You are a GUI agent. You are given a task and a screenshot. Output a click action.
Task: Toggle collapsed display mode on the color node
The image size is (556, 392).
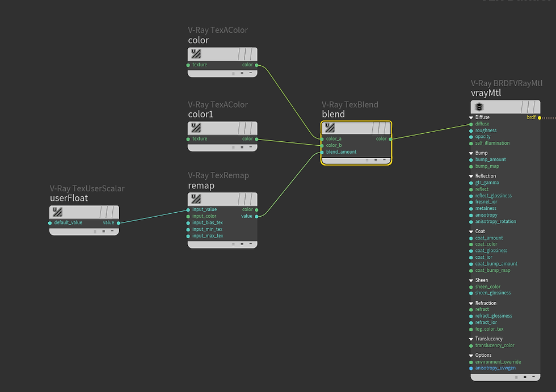click(250, 73)
